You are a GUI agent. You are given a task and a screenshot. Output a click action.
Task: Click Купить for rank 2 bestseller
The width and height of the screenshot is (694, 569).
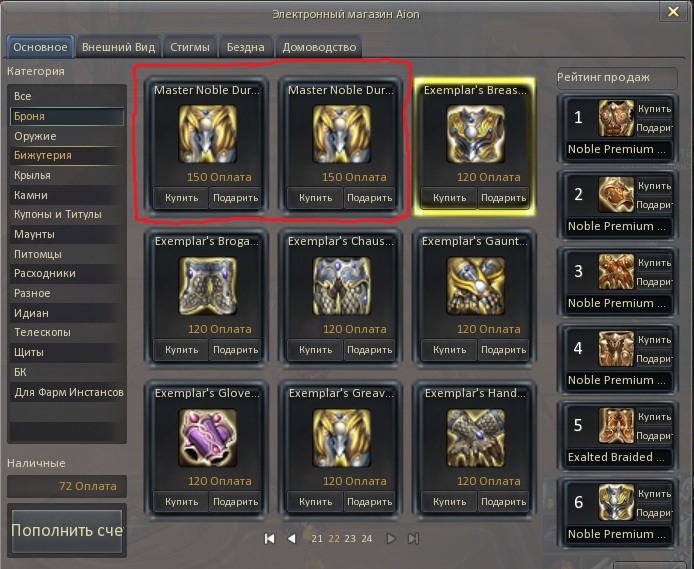pos(654,186)
